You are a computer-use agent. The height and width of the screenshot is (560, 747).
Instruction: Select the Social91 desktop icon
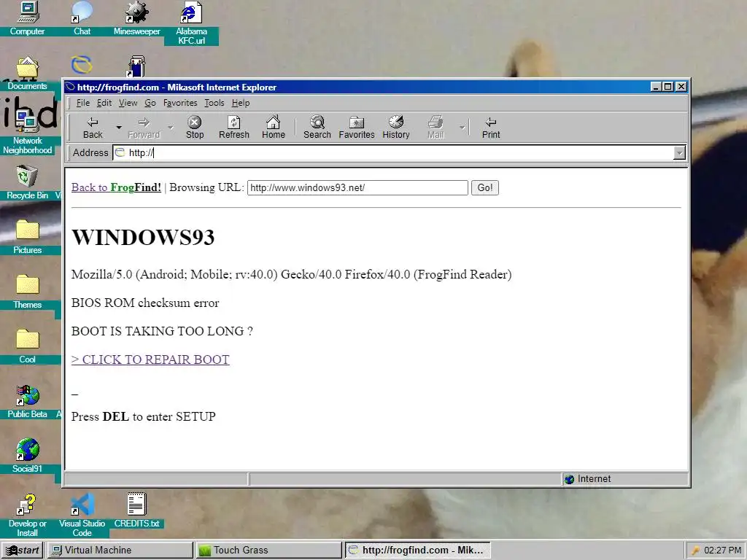[27, 456]
